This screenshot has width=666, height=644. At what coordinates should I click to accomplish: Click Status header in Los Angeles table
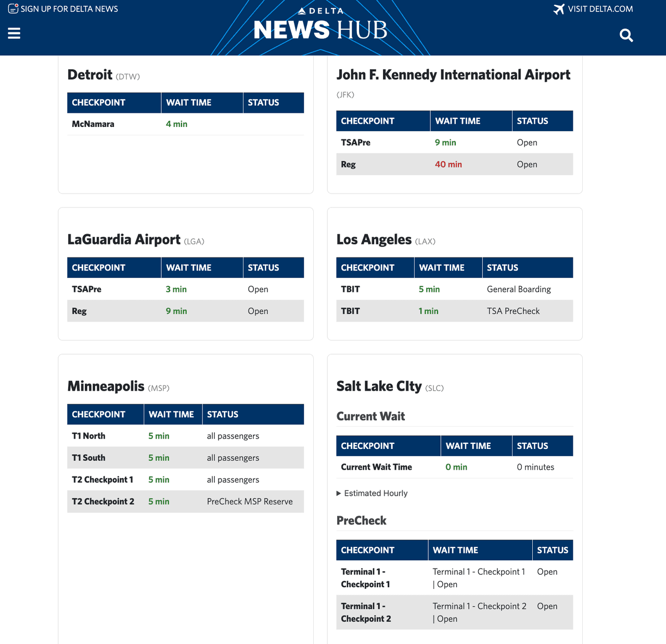(502, 267)
